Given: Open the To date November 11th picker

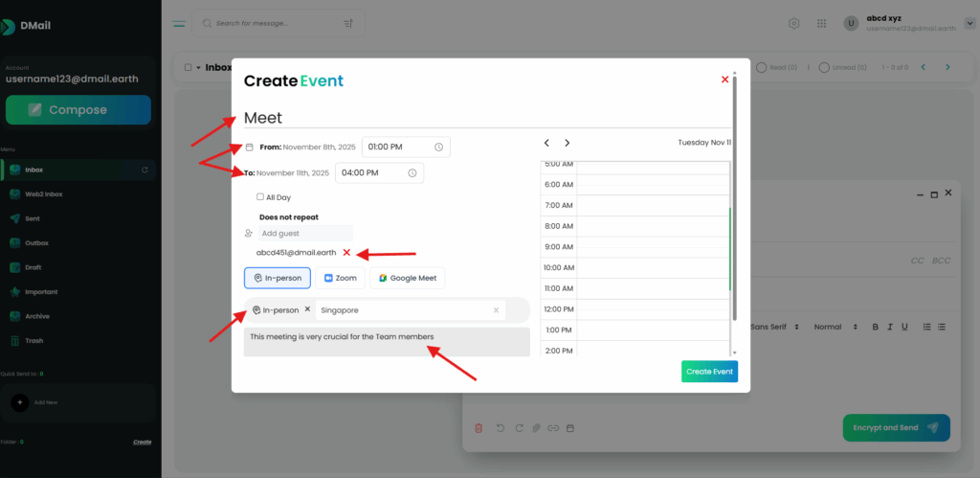Looking at the screenshot, I should click(293, 173).
